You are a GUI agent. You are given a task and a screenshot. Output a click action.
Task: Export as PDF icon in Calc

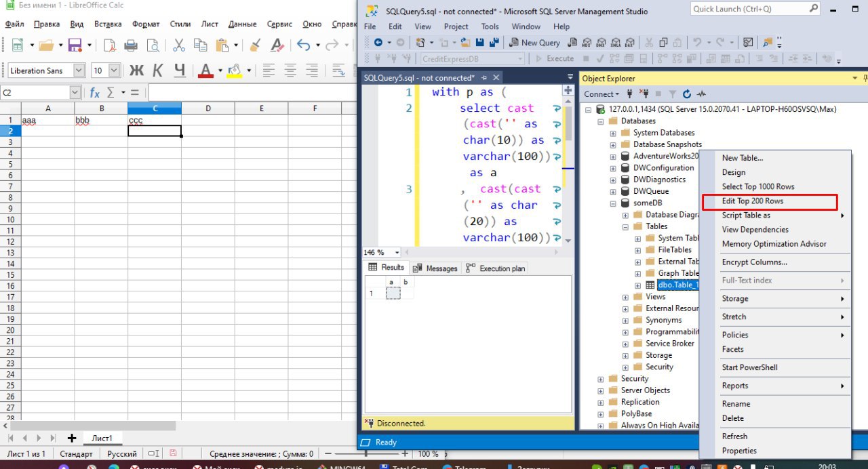[109, 45]
